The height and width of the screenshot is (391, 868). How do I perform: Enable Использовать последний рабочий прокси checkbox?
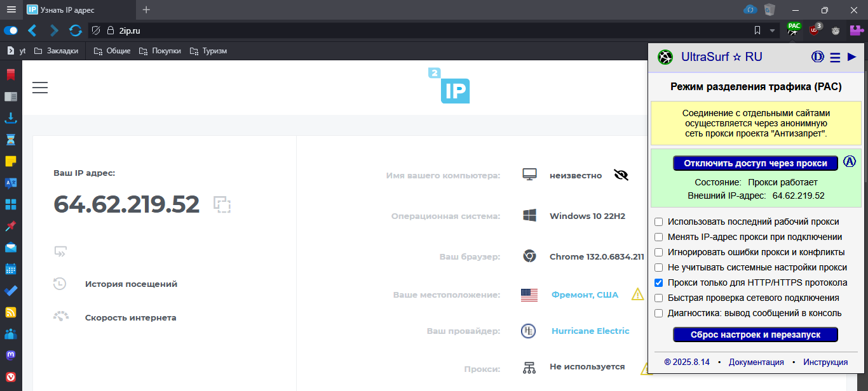659,222
